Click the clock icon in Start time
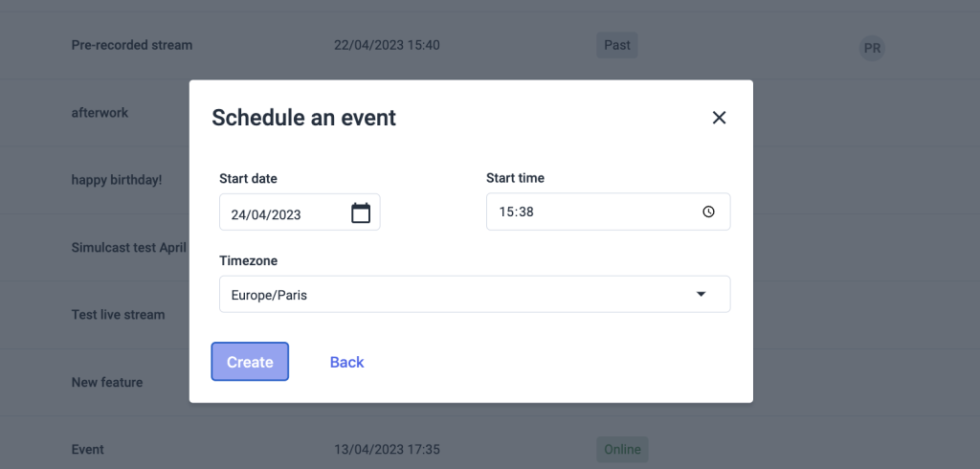980x469 pixels. click(708, 212)
